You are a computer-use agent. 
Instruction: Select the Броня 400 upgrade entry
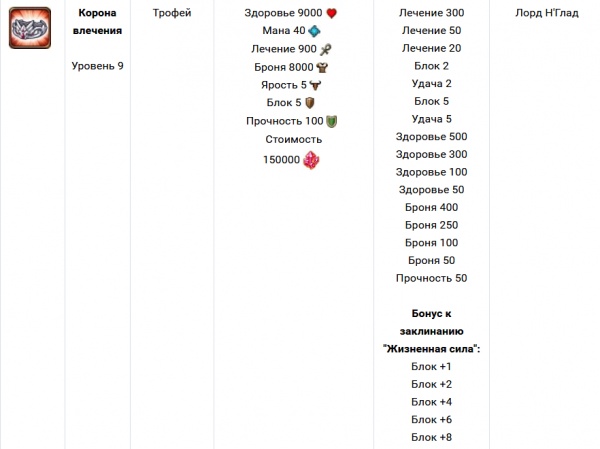coord(431,207)
